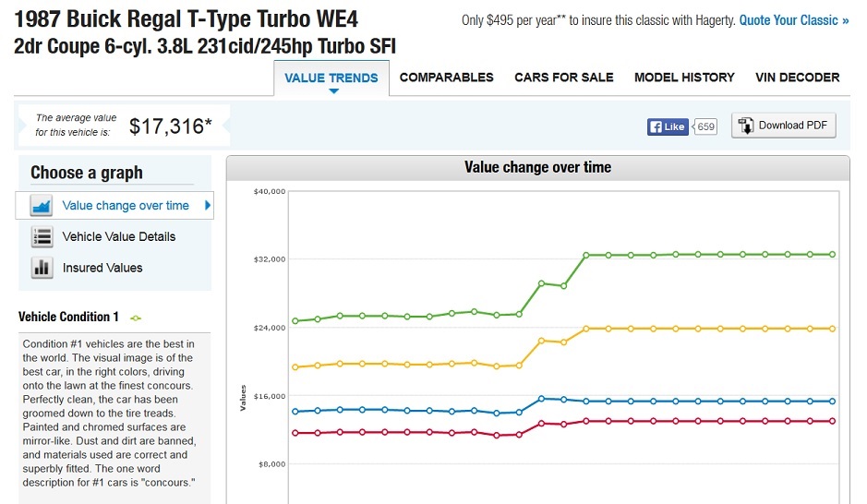This screenshot has height=504, width=867.
Task: Open the Value Trends tab
Action: (x=331, y=78)
